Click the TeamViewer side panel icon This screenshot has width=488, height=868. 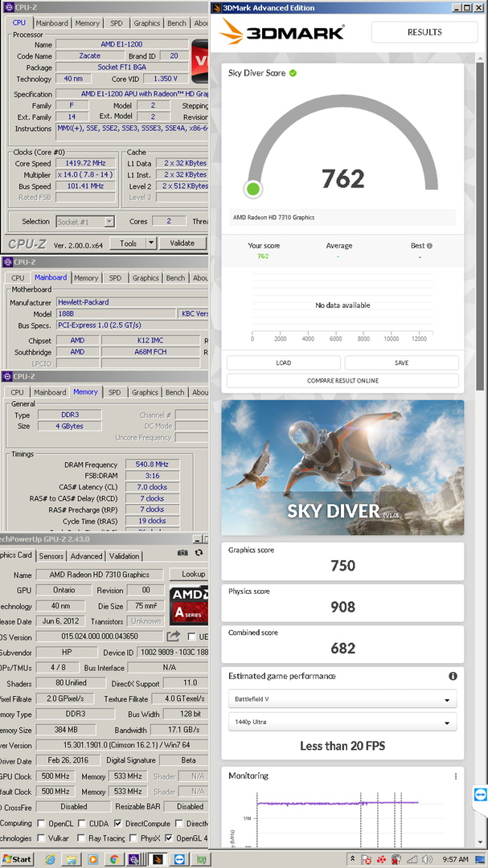pyautogui.click(x=480, y=795)
